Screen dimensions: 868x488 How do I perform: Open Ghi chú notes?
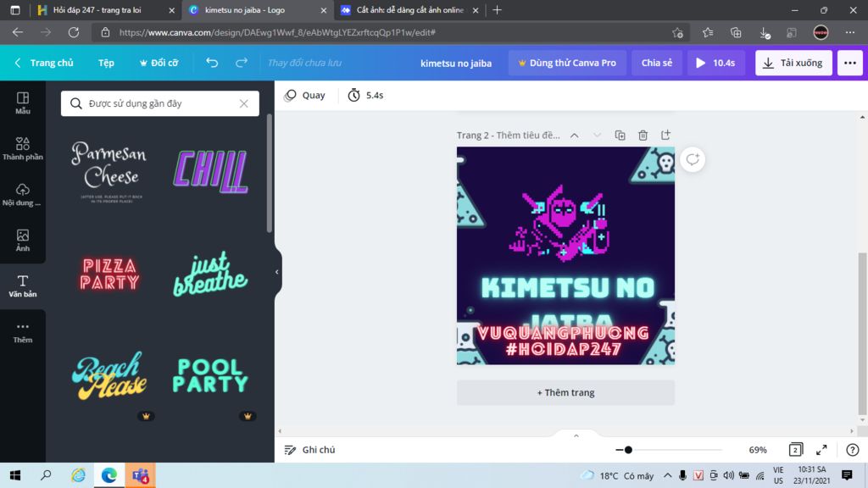310,450
